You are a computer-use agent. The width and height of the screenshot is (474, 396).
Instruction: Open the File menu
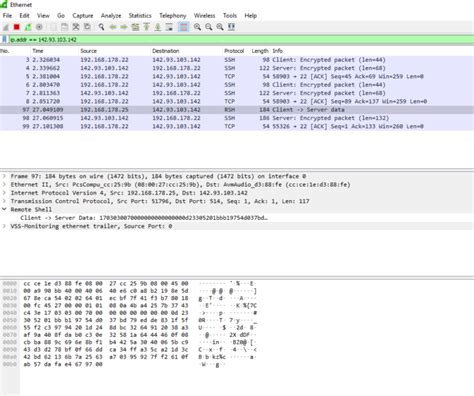tap(7, 16)
